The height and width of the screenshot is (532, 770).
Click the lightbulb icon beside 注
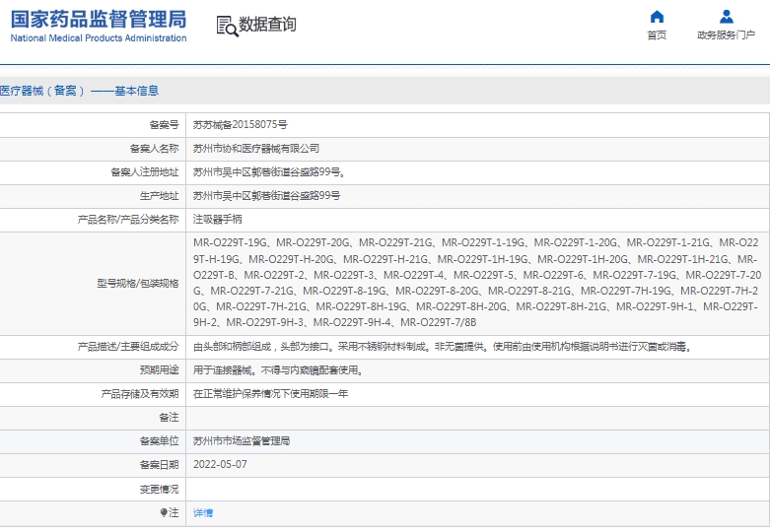pos(164,513)
